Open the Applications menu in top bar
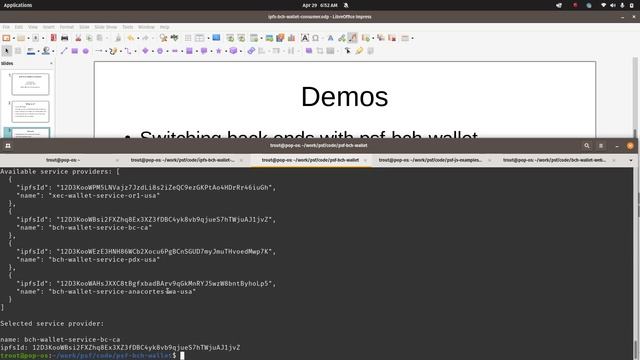The image size is (640, 360). pos(18,5)
